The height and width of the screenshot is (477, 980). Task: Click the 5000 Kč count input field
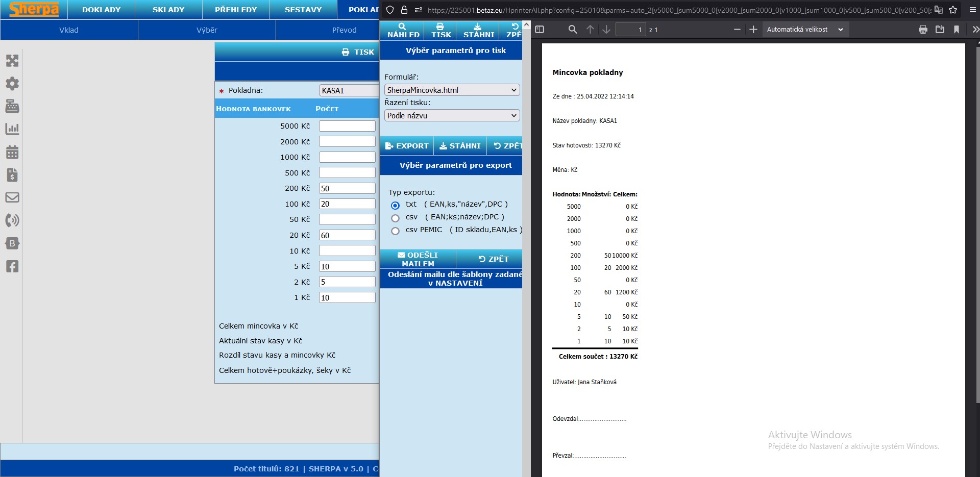click(347, 126)
